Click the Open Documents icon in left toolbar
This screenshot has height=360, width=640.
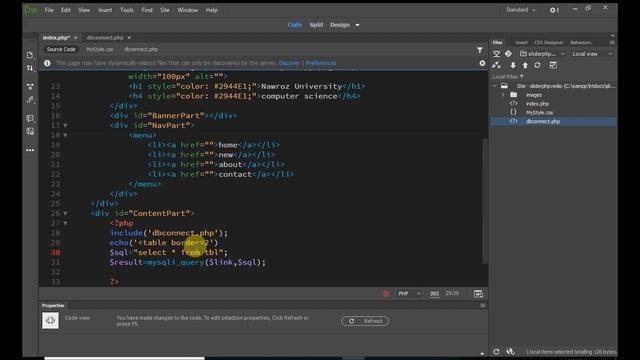click(30, 55)
